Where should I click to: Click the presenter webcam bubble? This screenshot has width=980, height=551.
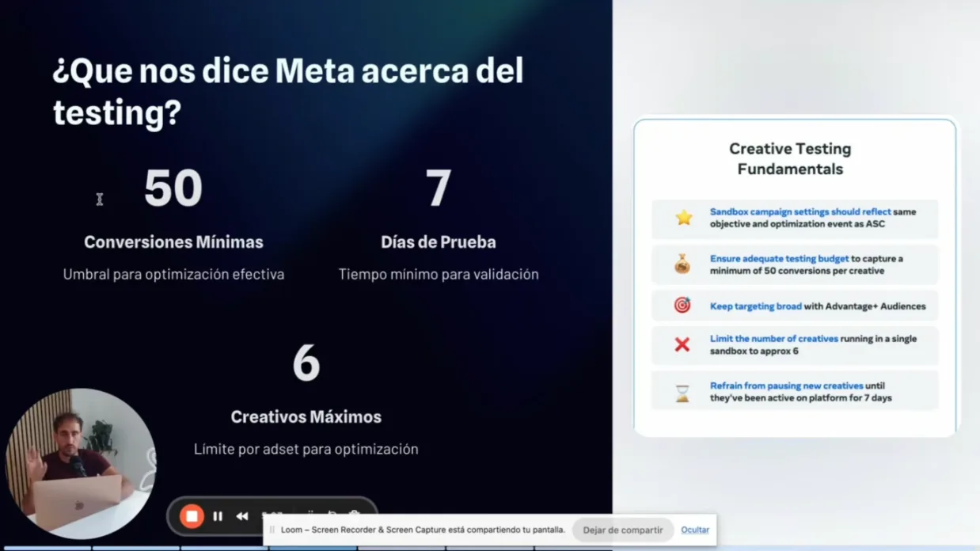pos(81,463)
